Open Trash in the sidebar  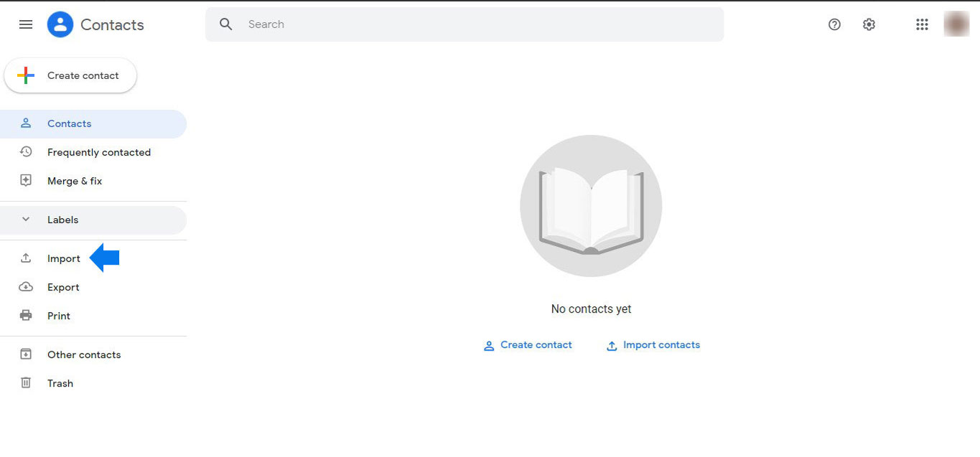pyautogui.click(x=93, y=383)
